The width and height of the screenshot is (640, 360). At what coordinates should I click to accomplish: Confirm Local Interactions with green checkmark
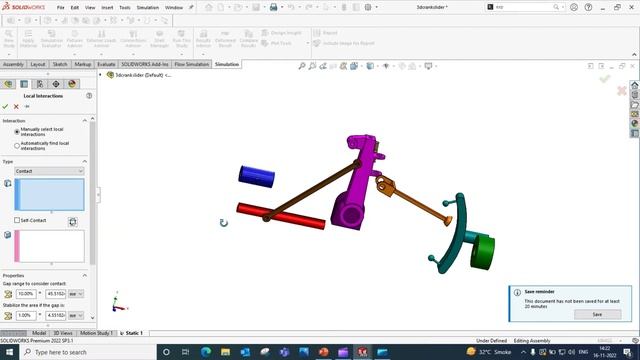pos(5,107)
